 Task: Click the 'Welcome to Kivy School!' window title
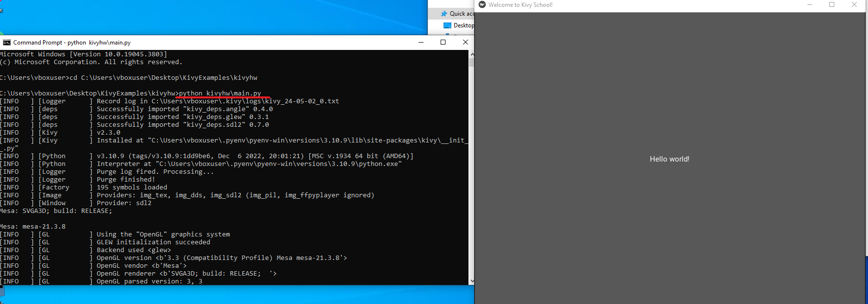520,4
